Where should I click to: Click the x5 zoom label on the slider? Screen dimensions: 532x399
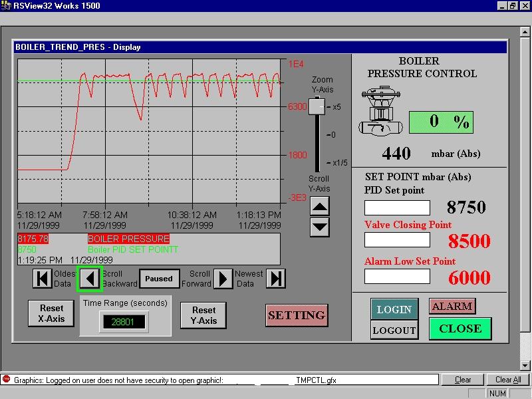tap(336, 107)
